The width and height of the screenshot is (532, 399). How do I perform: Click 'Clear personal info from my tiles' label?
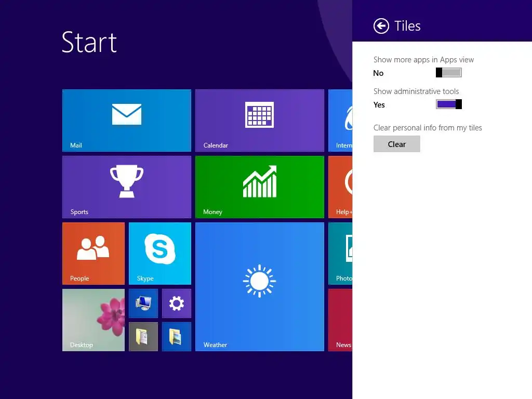[428, 128]
